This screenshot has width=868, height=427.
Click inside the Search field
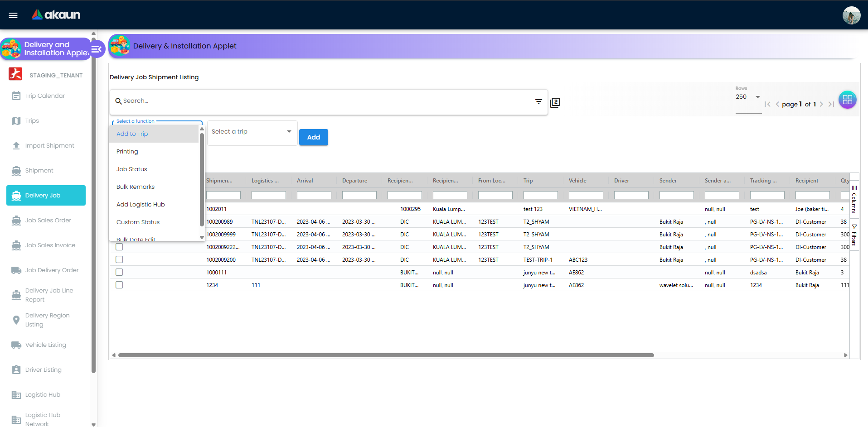point(317,101)
